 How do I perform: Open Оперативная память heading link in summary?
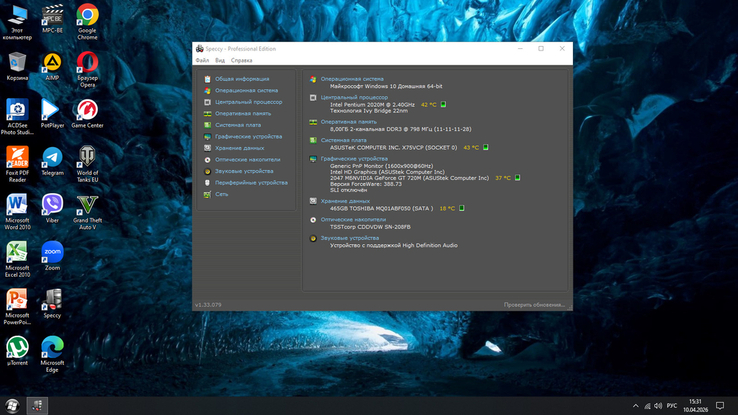point(349,122)
